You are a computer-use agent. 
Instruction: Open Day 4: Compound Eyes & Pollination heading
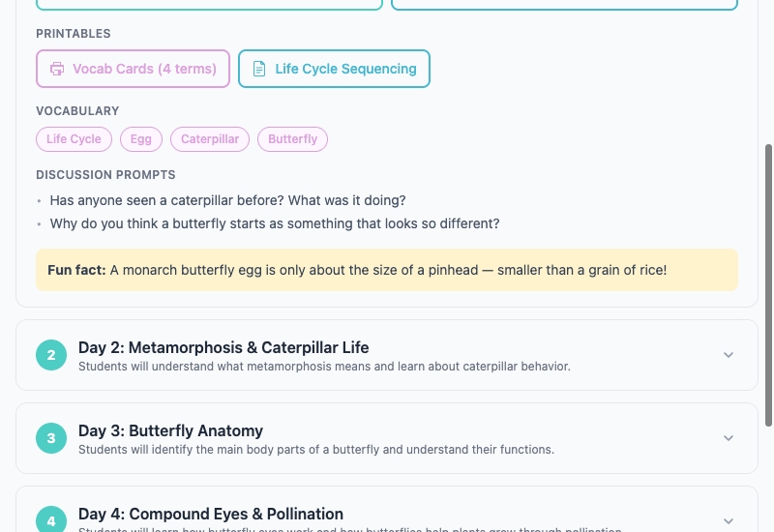pyautogui.click(x=210, y=514)
